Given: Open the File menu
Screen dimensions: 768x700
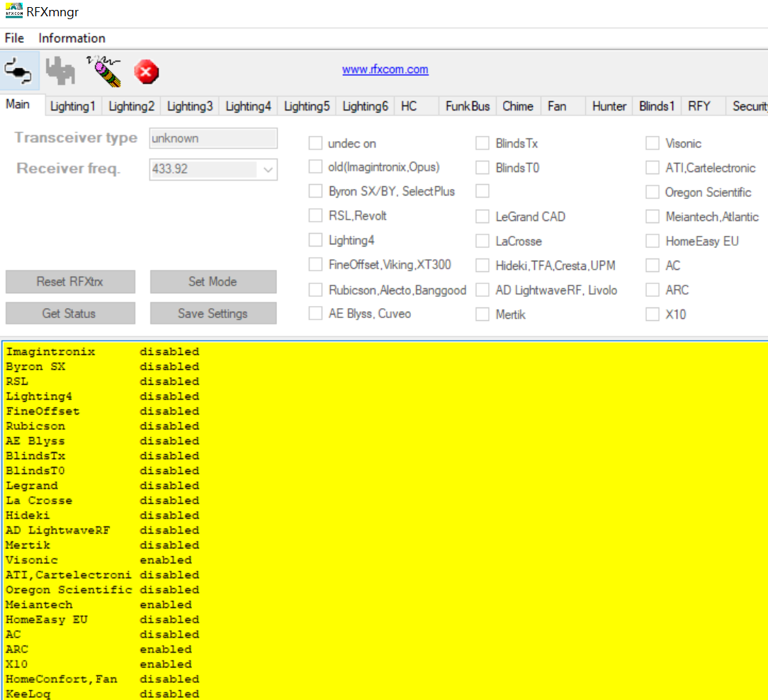Looking at the screenshot, I should [14, 38].
